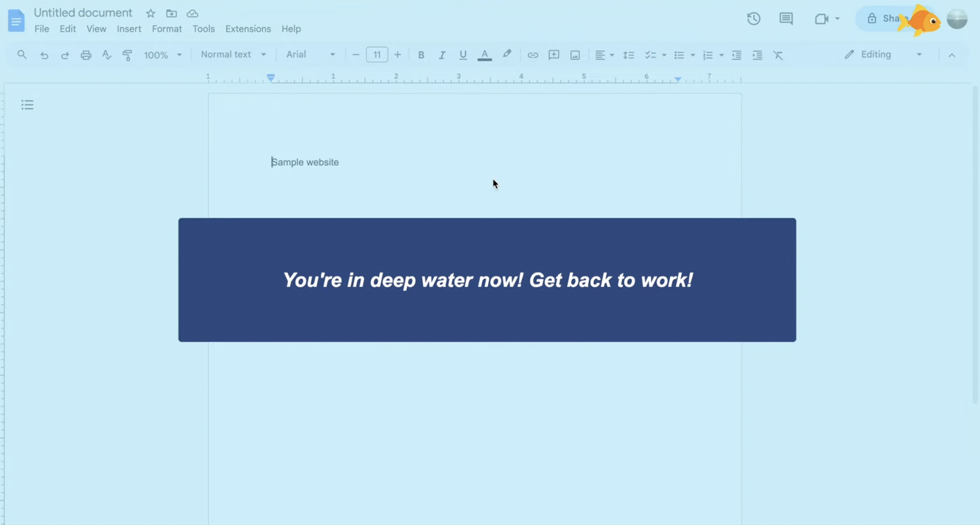Collapse the toolbar menus with chevron
980x525 pixels.
(952, 55)
